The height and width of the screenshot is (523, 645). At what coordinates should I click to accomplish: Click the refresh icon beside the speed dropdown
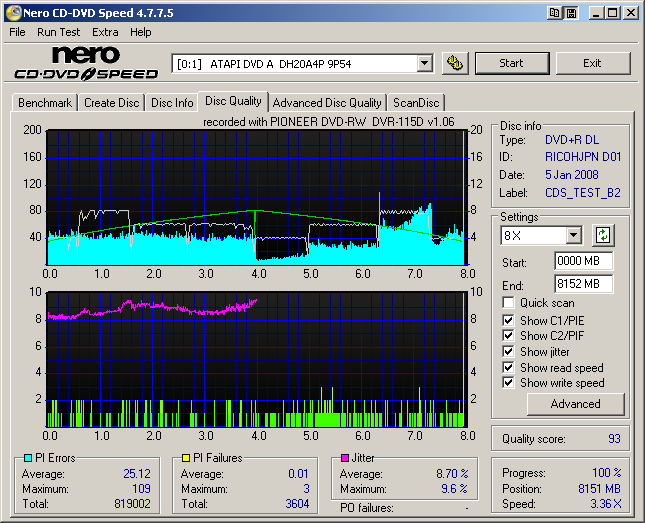pyautogui.click(x=603, y=235)
